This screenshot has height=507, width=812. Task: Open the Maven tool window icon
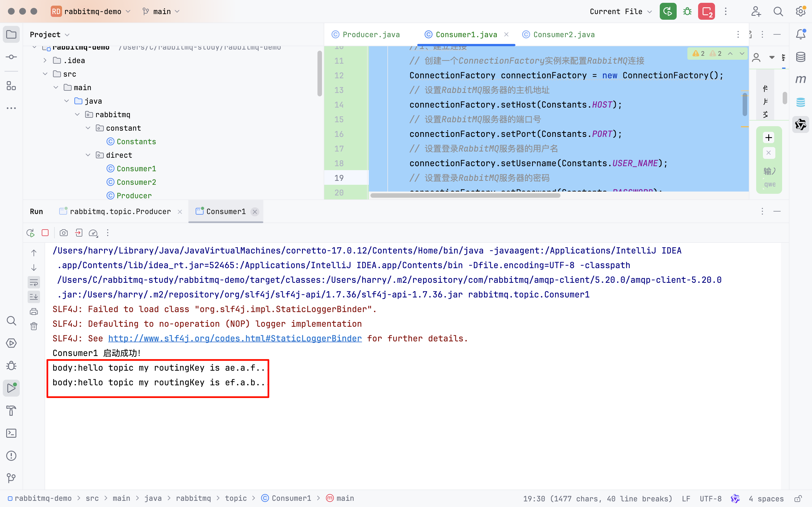[x=801, y=79]
